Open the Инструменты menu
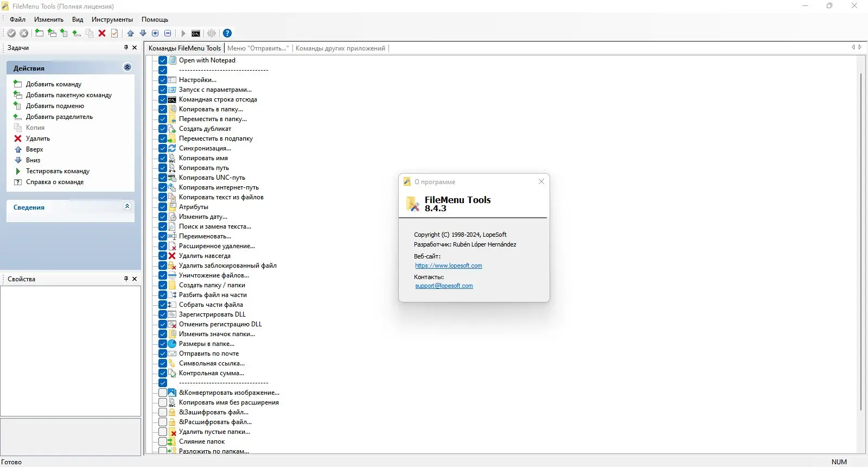Screen dimensions: 868x467 (x=112, y=20)
